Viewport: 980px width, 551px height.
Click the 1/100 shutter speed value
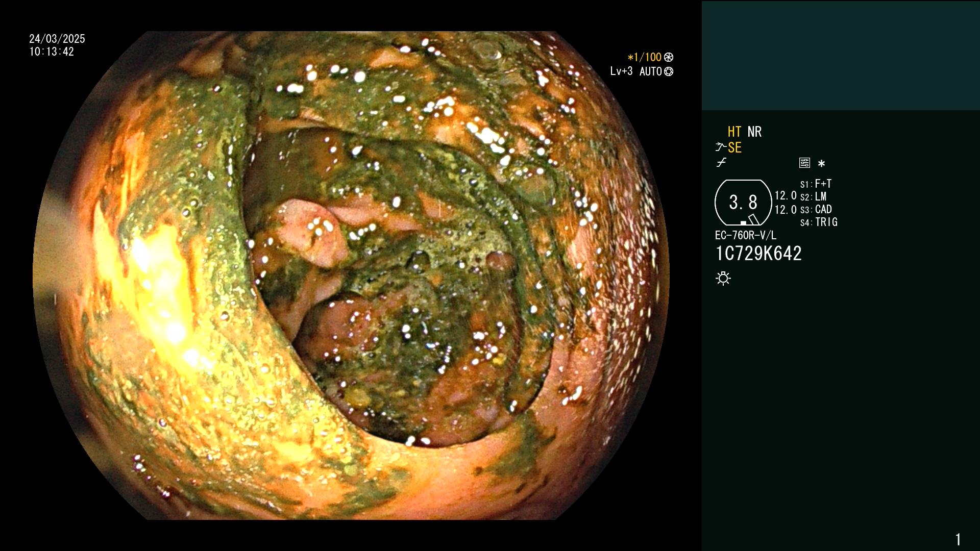click(645, 57)
